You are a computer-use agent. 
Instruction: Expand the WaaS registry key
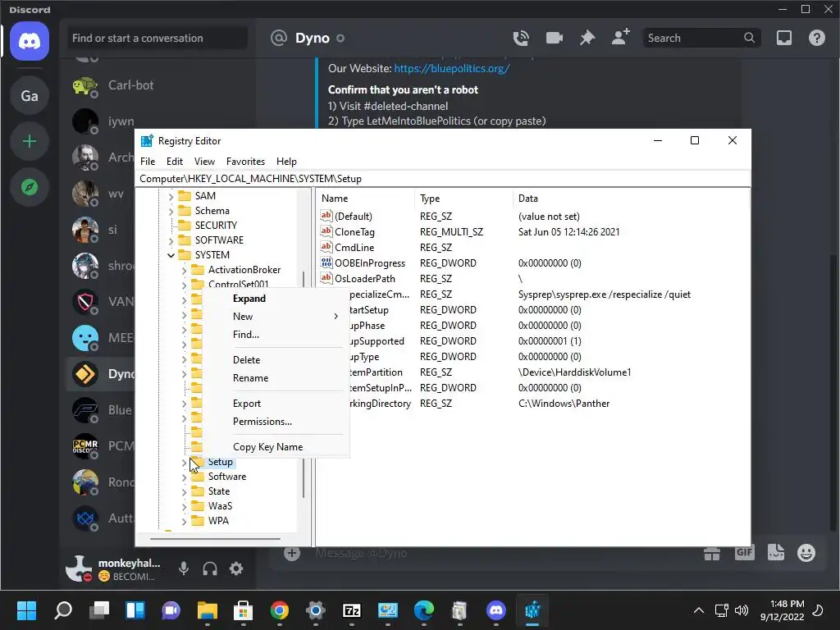tap(184, 506)
